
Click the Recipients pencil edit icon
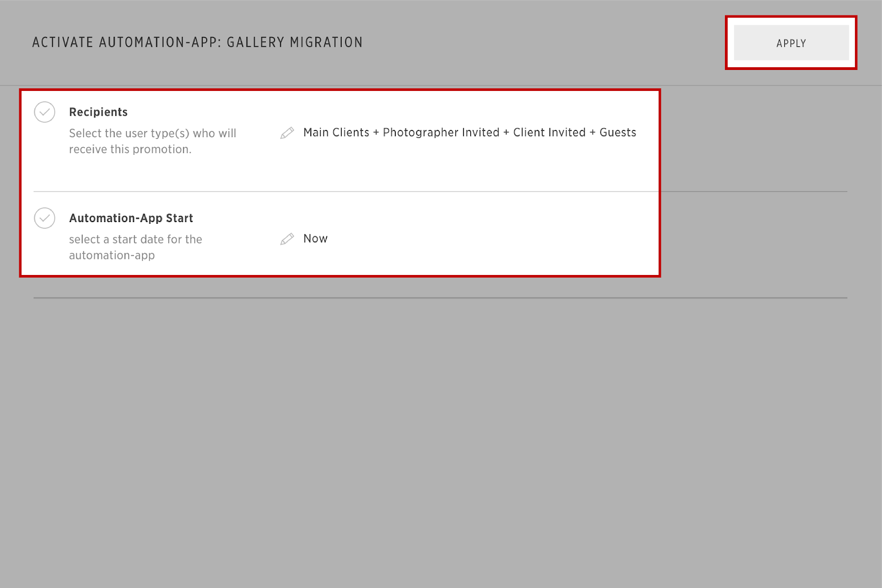(287, 133)
